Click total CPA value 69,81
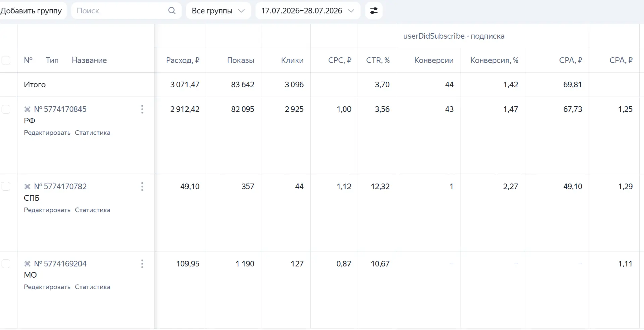The image size is (644, 330). [x=572, y=85]
